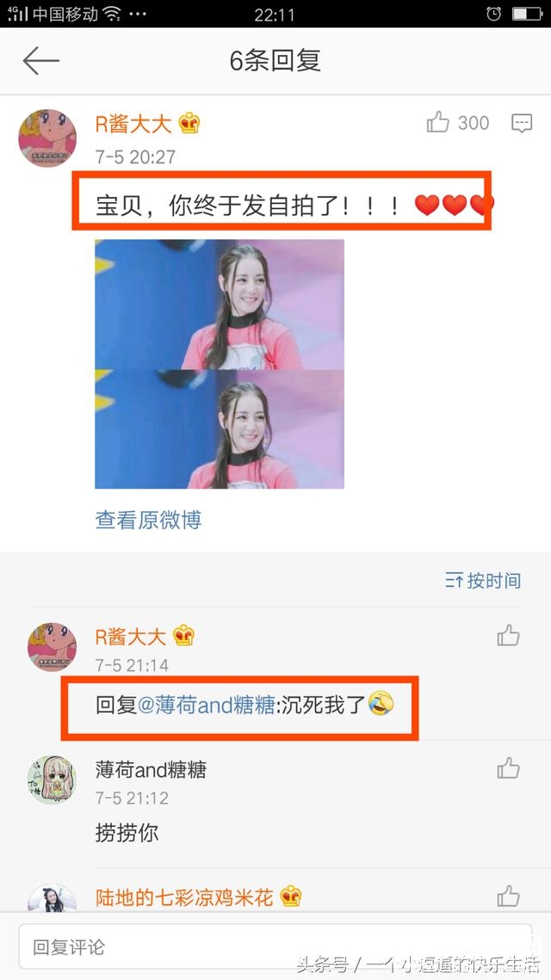Like R酱大大's main comment with 300 likes

[x=438, y=122]
